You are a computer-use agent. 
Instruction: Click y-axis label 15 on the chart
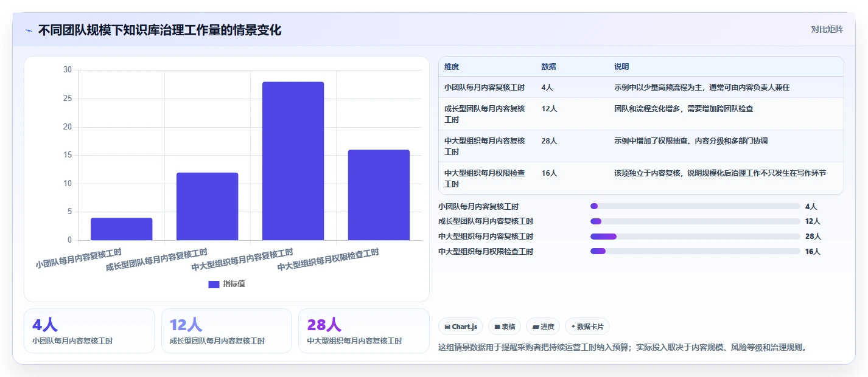tap(68, 155)
